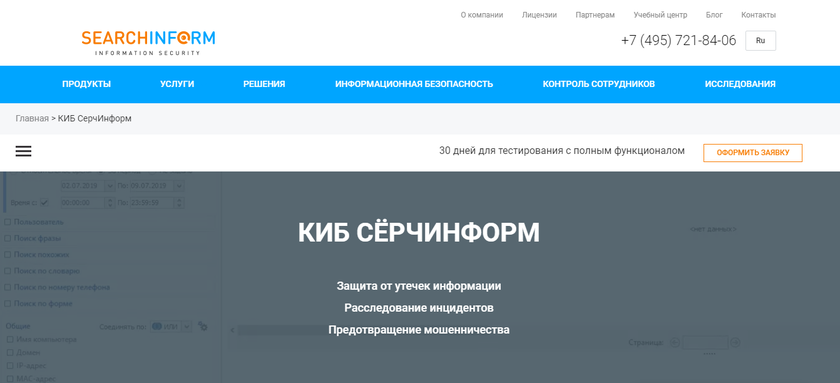This screenshot has height=383, width=840.
Task: Visit the Учебный центр link
Action: (660, 15)
